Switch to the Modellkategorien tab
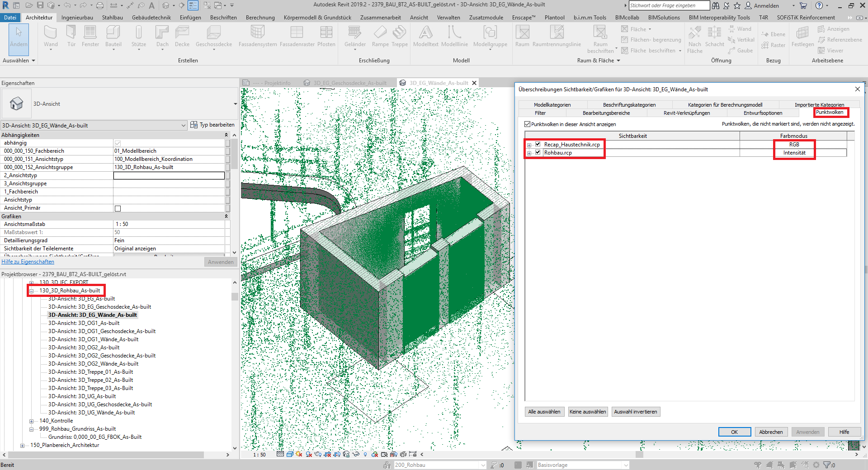Screen dimensions: 868x470 [x=552, y=105]
